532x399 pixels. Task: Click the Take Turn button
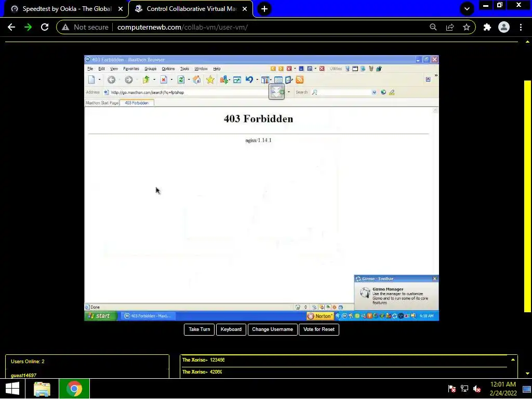click(199, 329)
